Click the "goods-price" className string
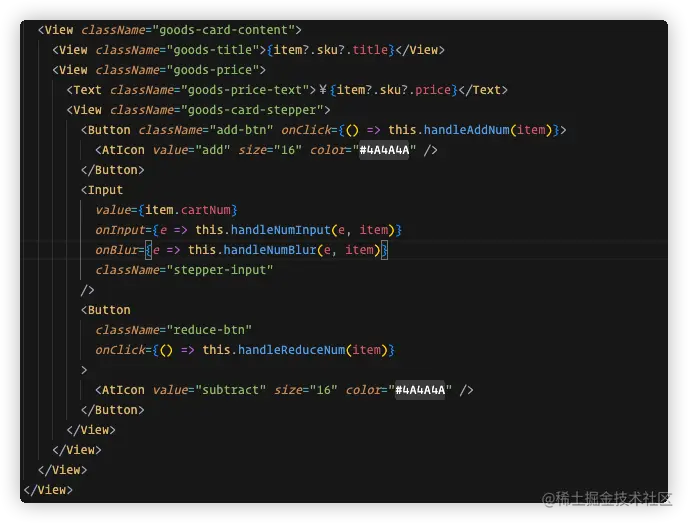Screen dimensions: 688x523 pyautogui.click(x=213, y=70)
